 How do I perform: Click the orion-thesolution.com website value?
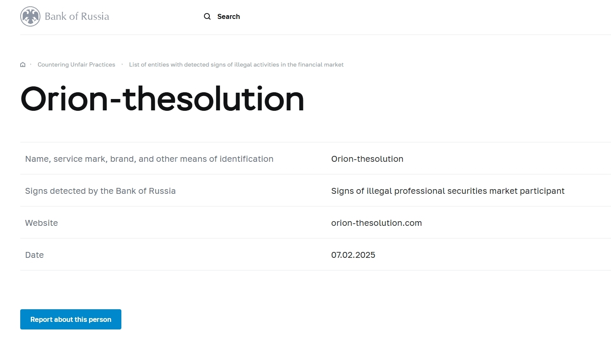(376, 223)
